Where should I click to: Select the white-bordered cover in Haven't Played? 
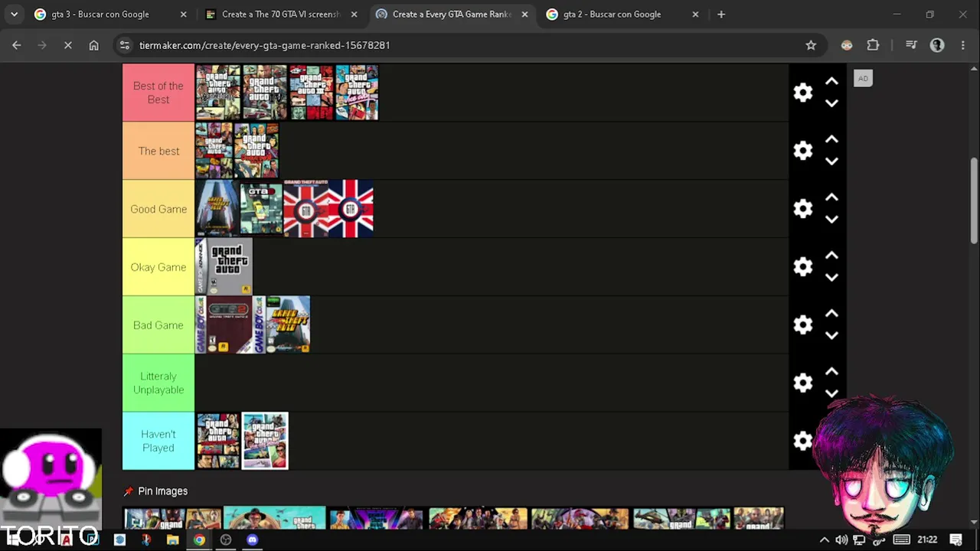(265, 441)
